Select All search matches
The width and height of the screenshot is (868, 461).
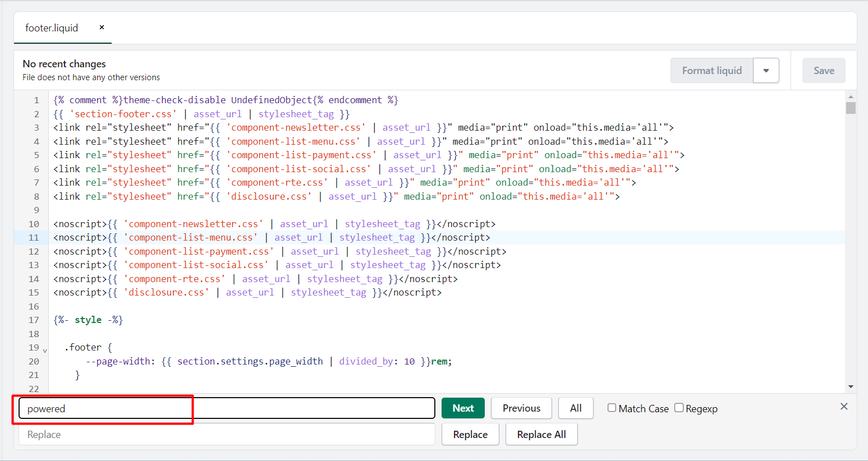tap(576, 408)
